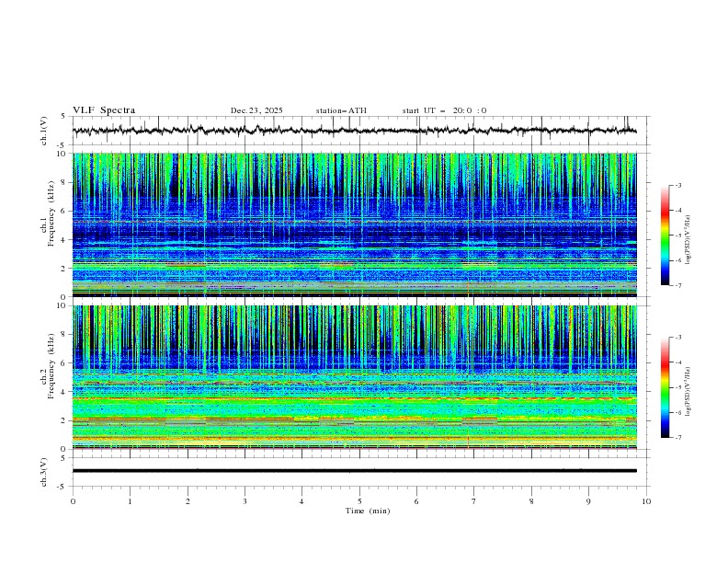Click the start UT time label
The height and width of the screenshot is (563, 728).
pos(444,110)
